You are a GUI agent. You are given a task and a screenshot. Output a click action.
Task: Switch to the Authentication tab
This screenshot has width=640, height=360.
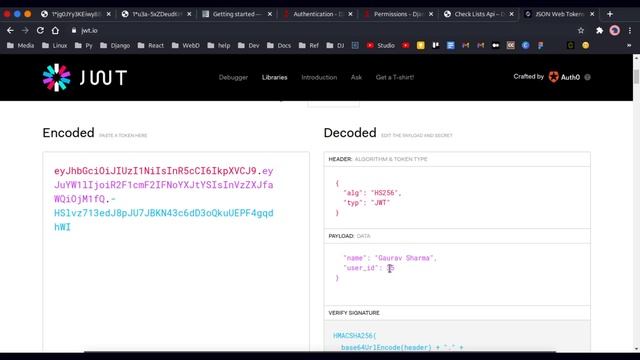pyautogui.click(x=318, y=14)
